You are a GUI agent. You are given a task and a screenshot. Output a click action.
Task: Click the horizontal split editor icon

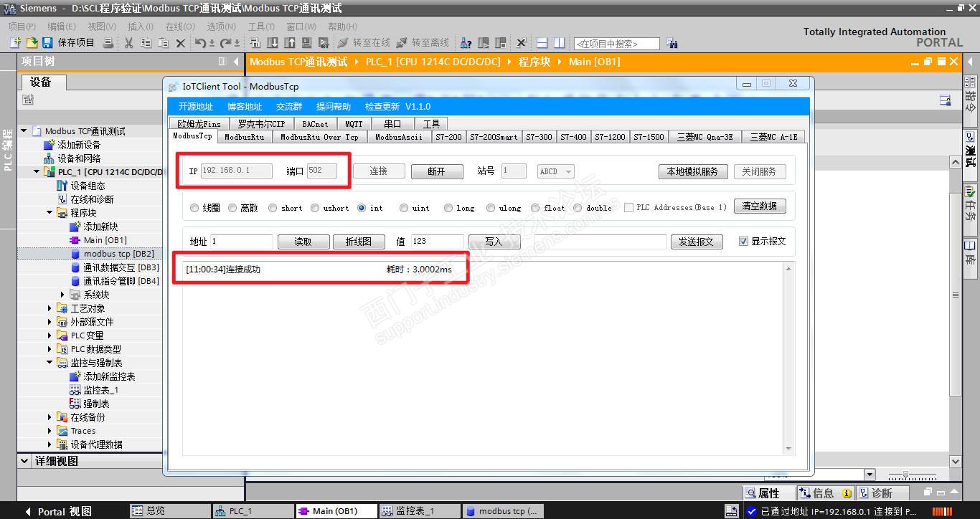(542, 43)
